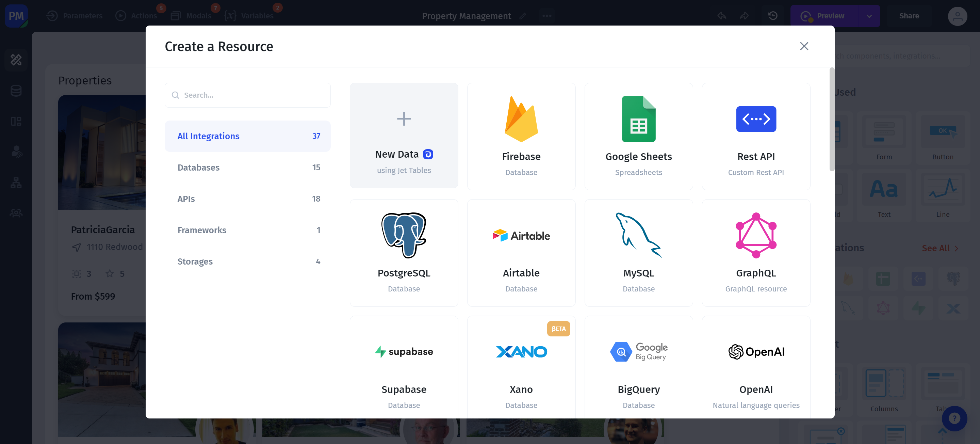Click See All integrations link

pos(940,248)
